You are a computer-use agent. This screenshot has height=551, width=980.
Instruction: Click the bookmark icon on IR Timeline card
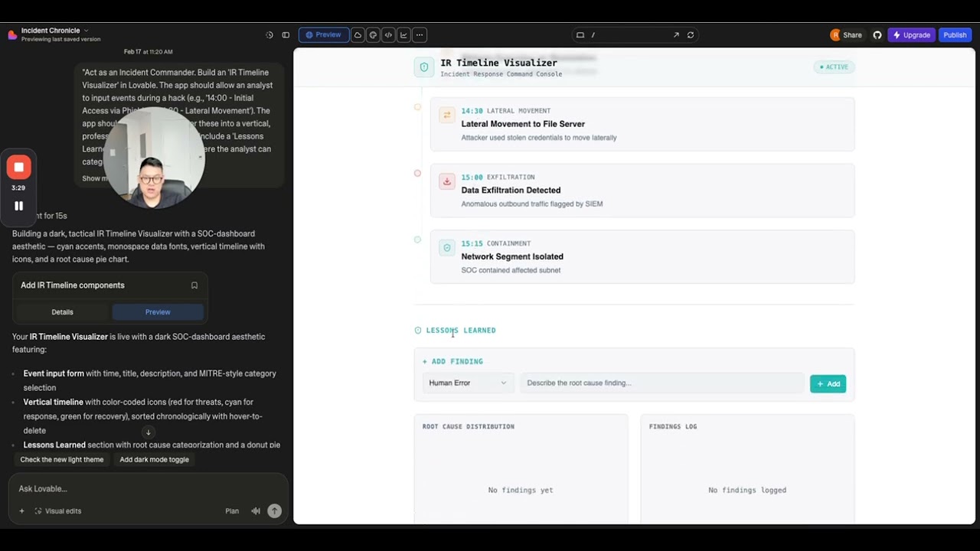point(194,285)
